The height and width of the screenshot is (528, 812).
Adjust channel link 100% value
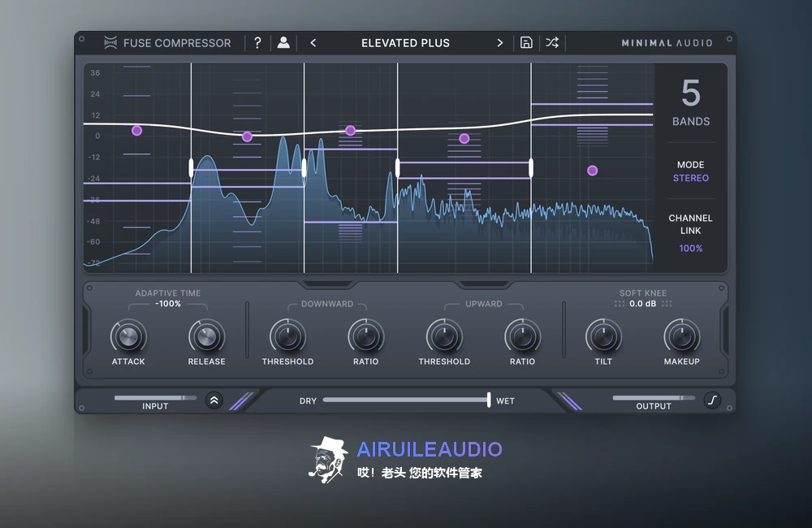691,249
